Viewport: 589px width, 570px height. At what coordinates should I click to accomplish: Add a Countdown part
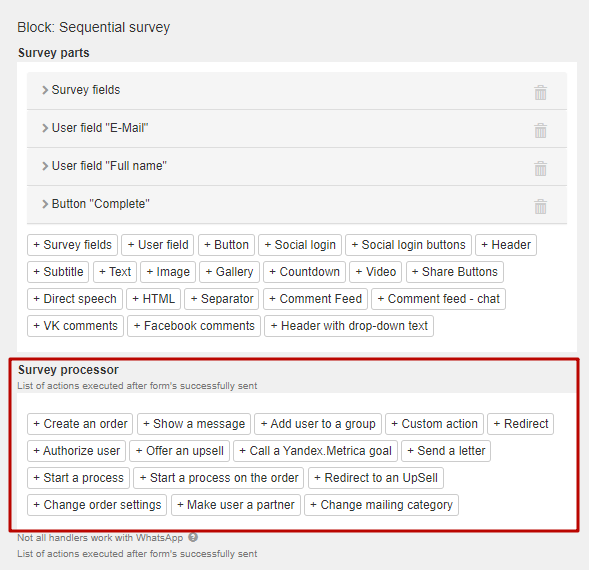click(x=304, y=272)
